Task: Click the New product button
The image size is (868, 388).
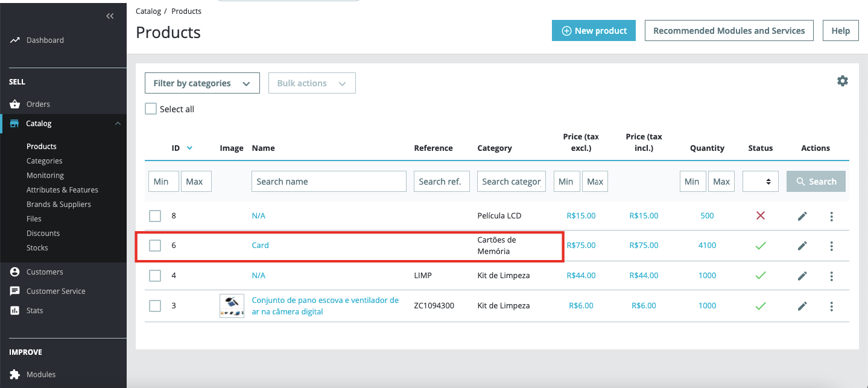Action: [594, 31]
